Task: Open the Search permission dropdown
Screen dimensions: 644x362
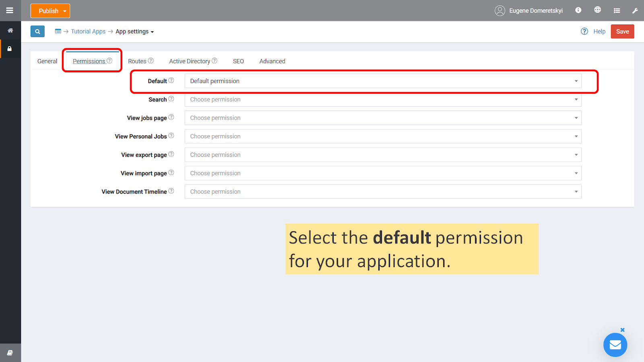Action: 383,99
